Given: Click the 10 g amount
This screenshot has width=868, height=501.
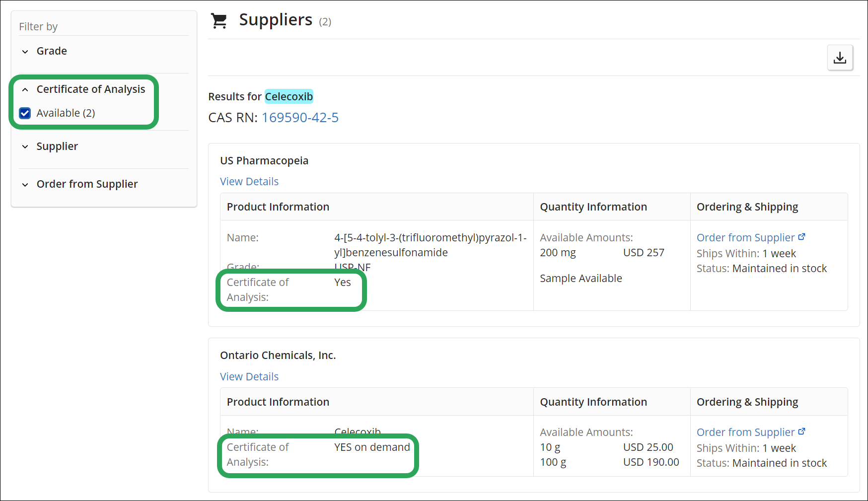Looking at the screenshot, I should [550, 447].
